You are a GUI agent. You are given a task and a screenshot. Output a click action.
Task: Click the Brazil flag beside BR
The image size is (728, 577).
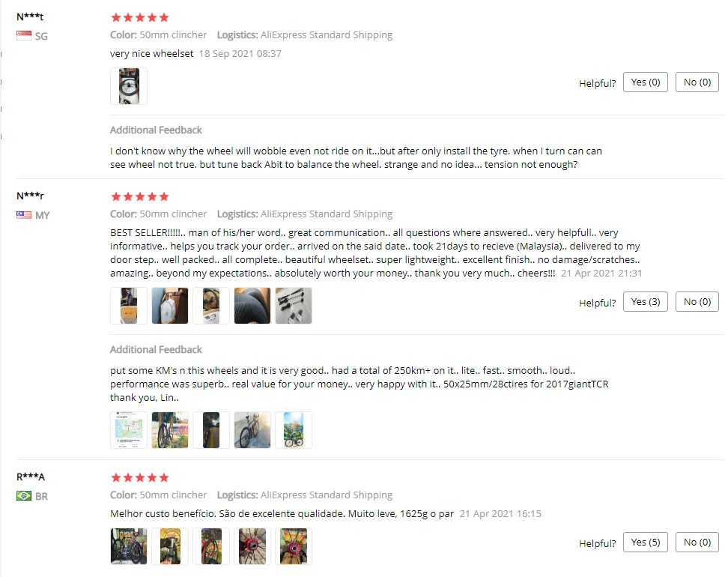tap(24, 496)
